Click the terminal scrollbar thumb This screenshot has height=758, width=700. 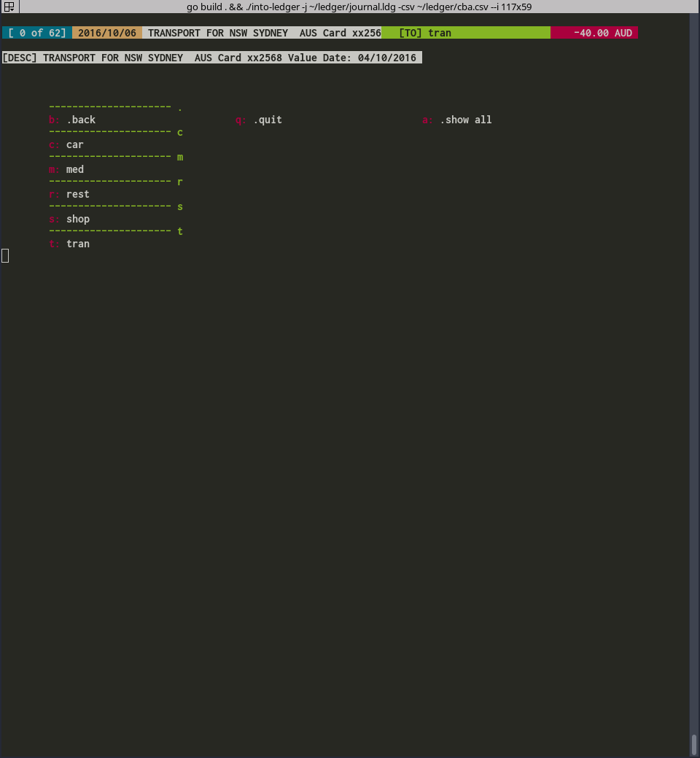tap(695, 746)
